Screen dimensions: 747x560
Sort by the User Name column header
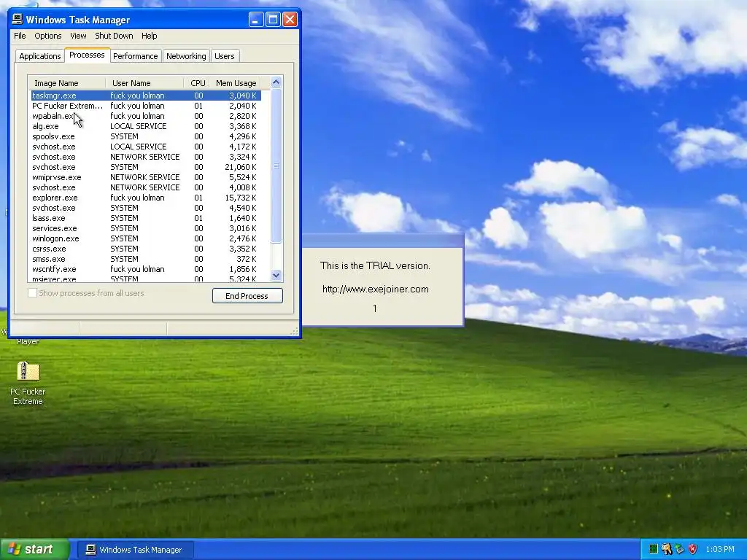pos(145,83)
